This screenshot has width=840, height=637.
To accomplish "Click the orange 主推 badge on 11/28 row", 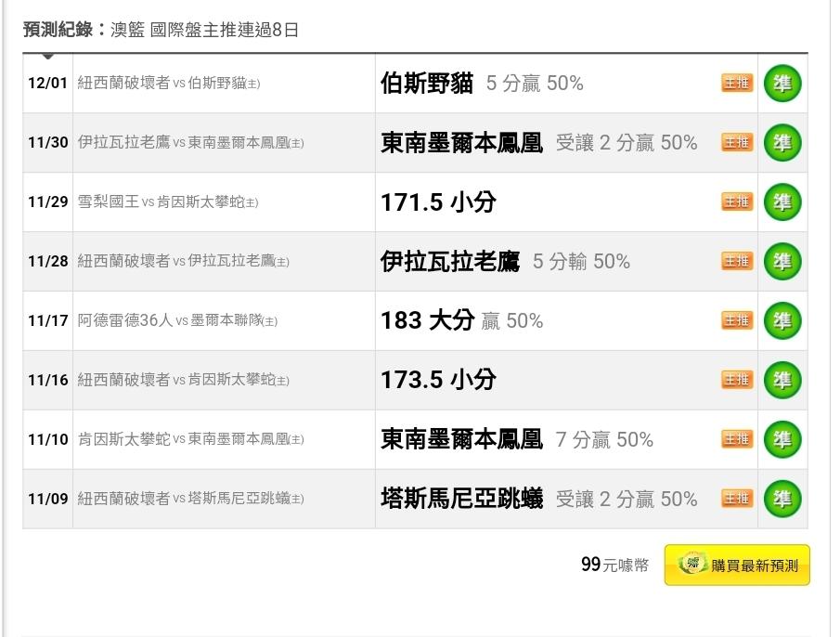I will coord(737,262).
